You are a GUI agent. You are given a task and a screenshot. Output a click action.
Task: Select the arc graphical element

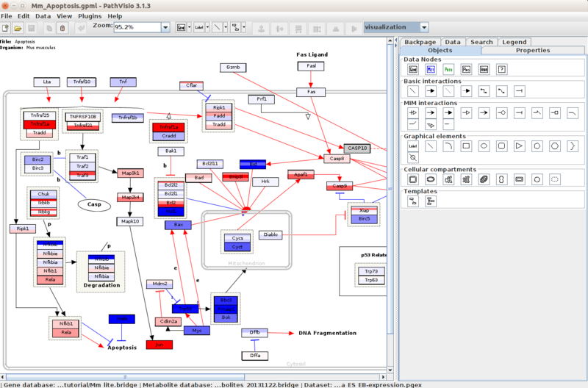pos(448,146)
